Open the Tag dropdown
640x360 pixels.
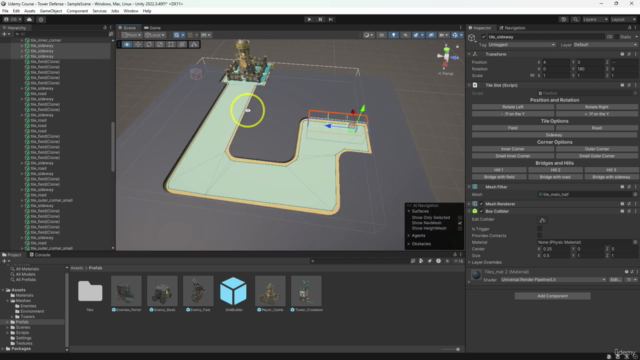pos(522,44)
